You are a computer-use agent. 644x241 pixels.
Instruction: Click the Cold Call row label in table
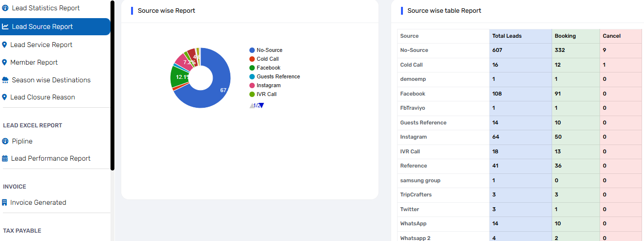click(x=411, y=65)
